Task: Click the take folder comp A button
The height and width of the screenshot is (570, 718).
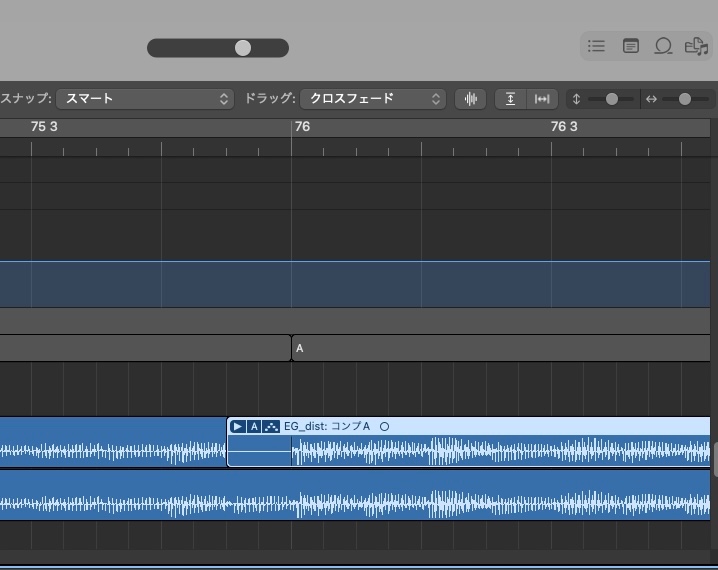Action: click(x=254, y=427)
